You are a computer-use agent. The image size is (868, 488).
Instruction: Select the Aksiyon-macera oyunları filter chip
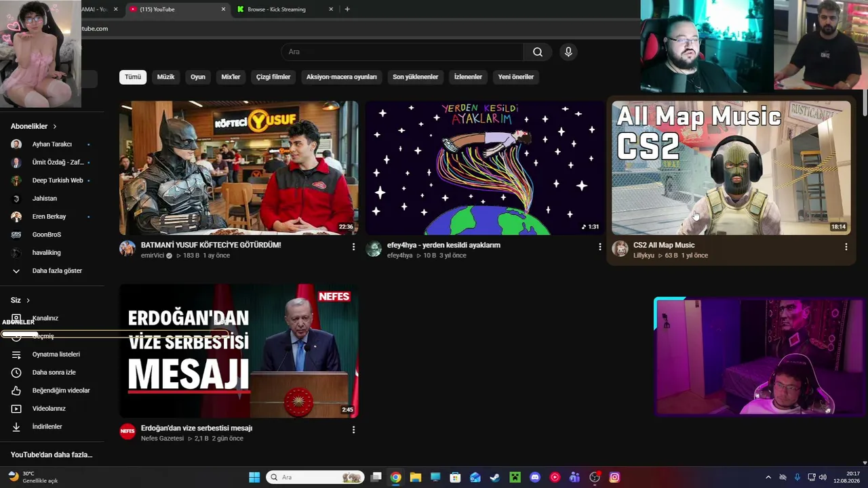[x=341, y=77]
